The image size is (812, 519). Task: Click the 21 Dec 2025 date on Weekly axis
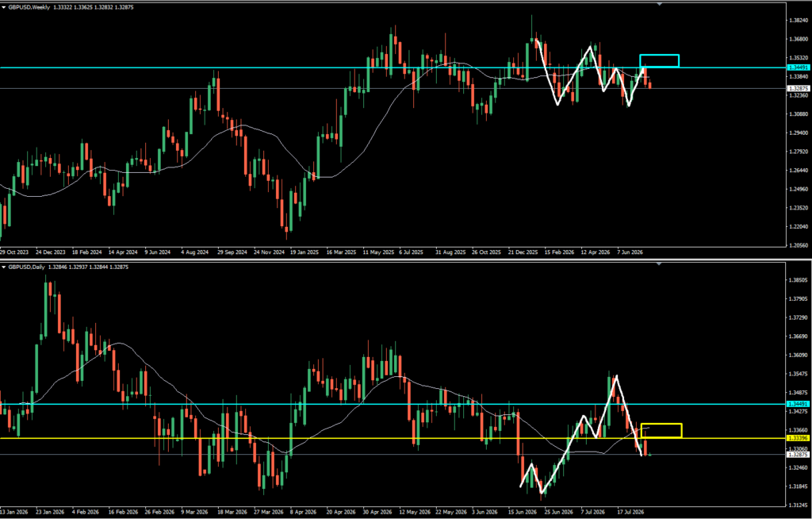523,252
